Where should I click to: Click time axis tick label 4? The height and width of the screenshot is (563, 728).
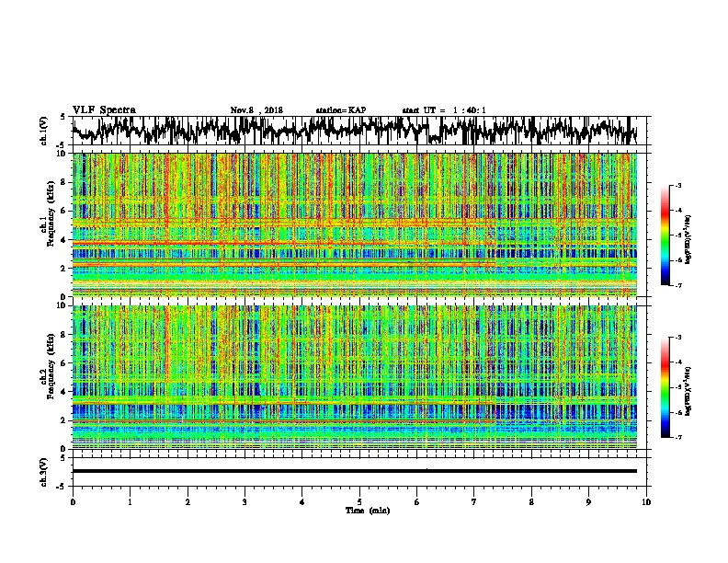pyautogui.click(x=302, y=502)
